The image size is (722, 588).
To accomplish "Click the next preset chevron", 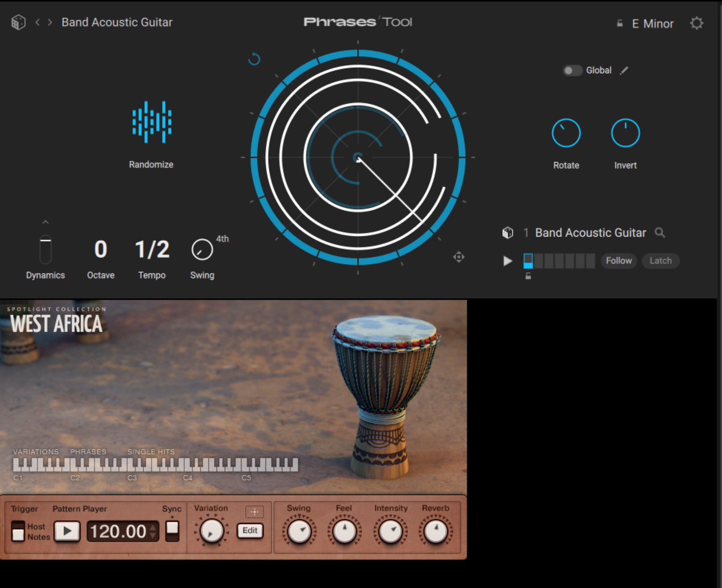I will point(50,22).
